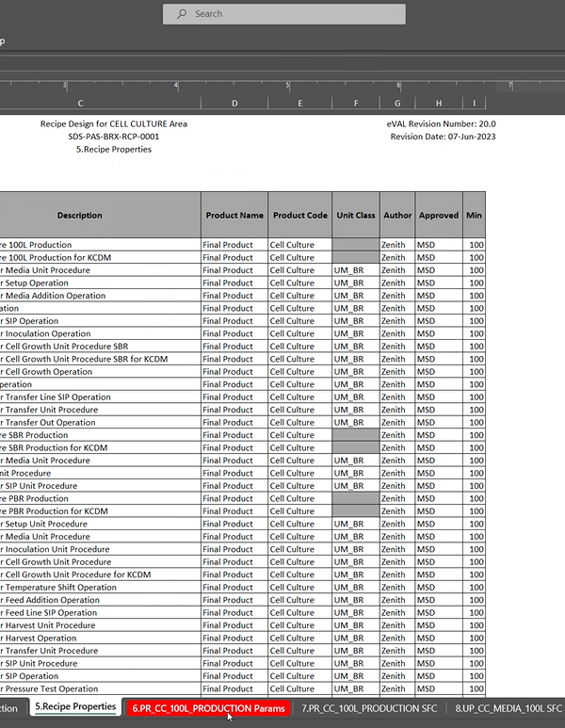Select column H header

[x=439, y=103]
